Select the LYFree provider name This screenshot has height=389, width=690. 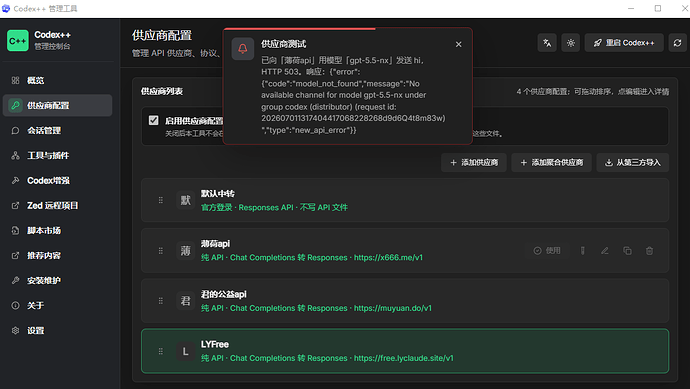tap(215, 344)
